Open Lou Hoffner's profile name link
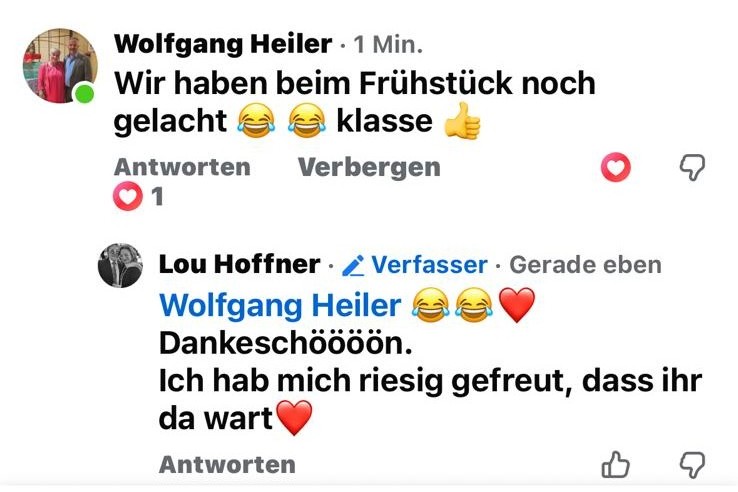The width and height of the screenshot is (738, 492). click(240, 264)
